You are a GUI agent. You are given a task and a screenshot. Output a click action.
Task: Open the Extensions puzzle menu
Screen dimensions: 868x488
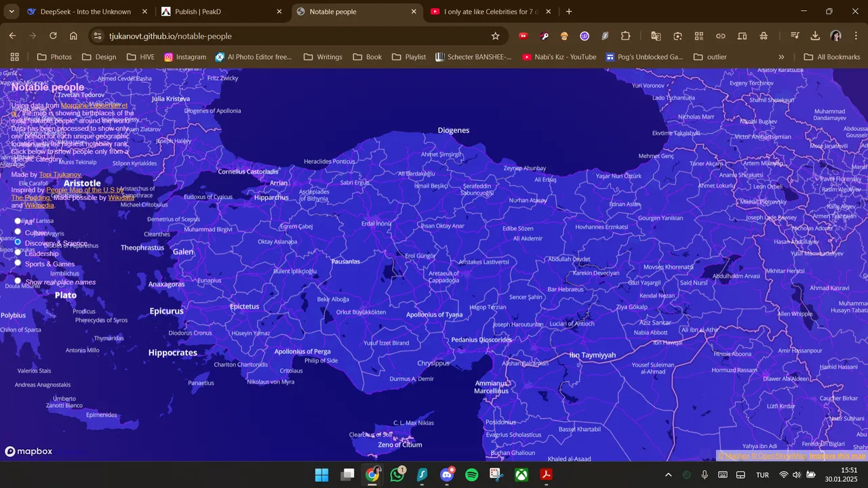pos(625,36)
